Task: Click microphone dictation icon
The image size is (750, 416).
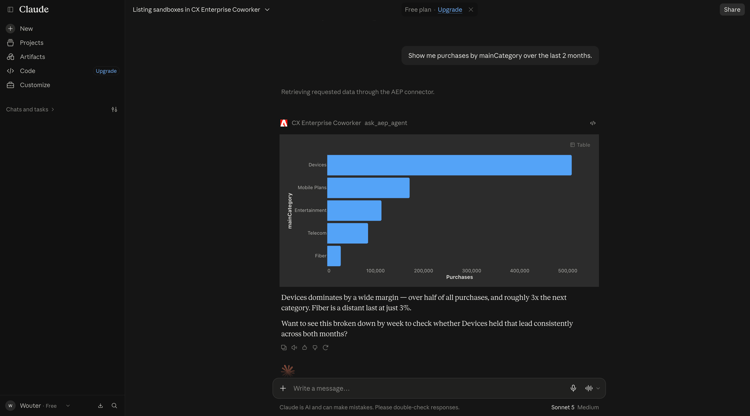Action: point(573,388)
